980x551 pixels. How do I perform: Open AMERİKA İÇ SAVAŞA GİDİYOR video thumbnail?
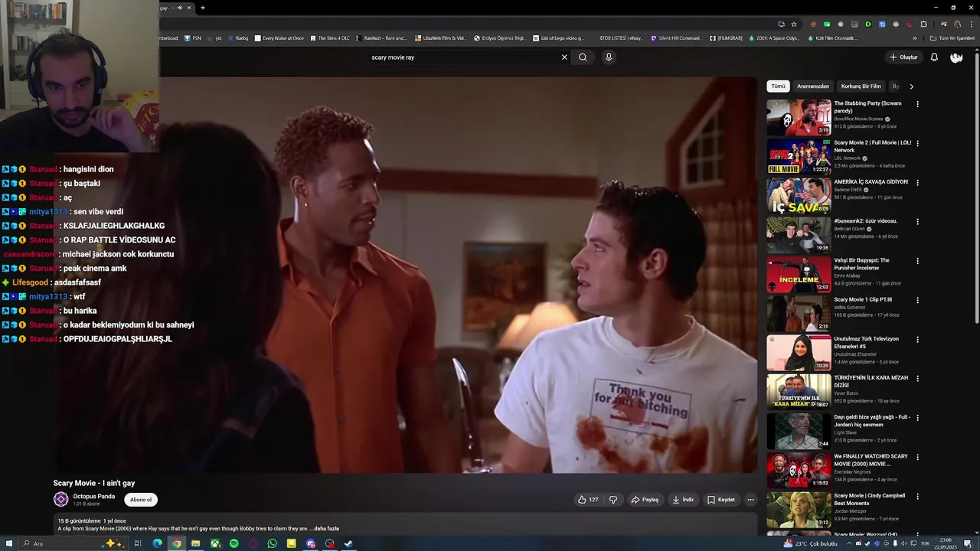[799, 196]
